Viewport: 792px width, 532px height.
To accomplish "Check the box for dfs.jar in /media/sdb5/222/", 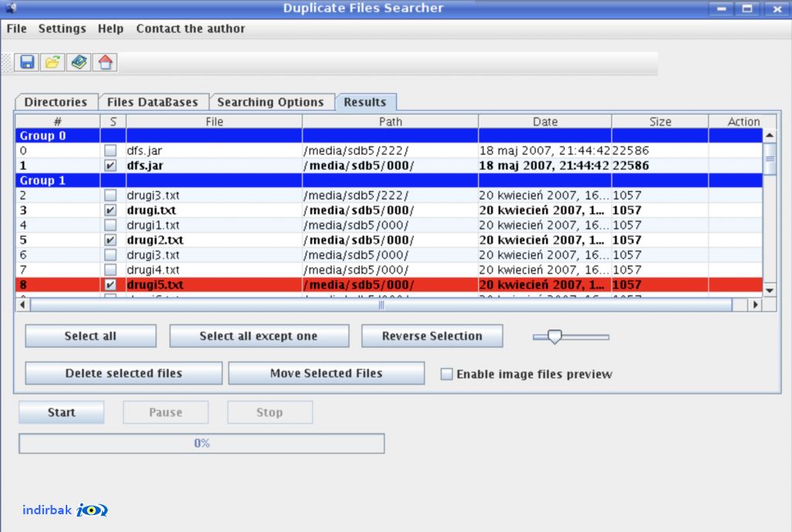I will (x=110, y=151).
